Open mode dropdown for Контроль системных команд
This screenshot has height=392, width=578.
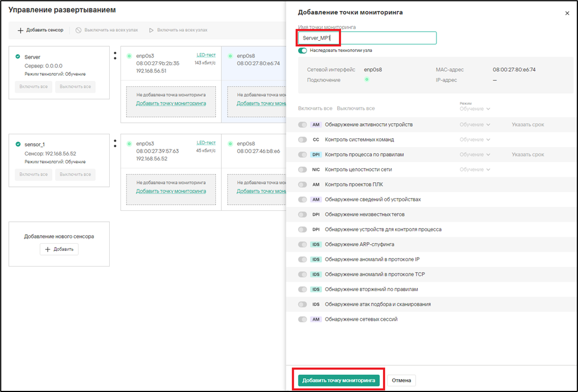click(475, 140)
